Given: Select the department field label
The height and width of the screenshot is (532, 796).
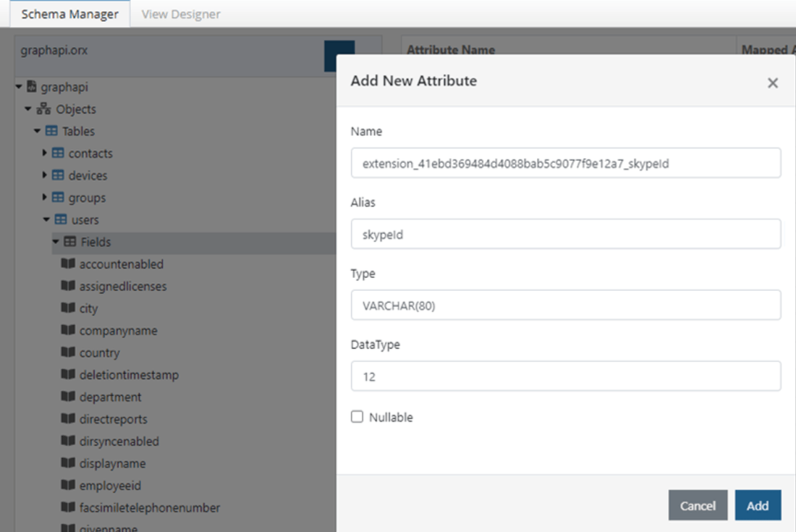Looking at the screenshot, I should (x=110, y=397).
